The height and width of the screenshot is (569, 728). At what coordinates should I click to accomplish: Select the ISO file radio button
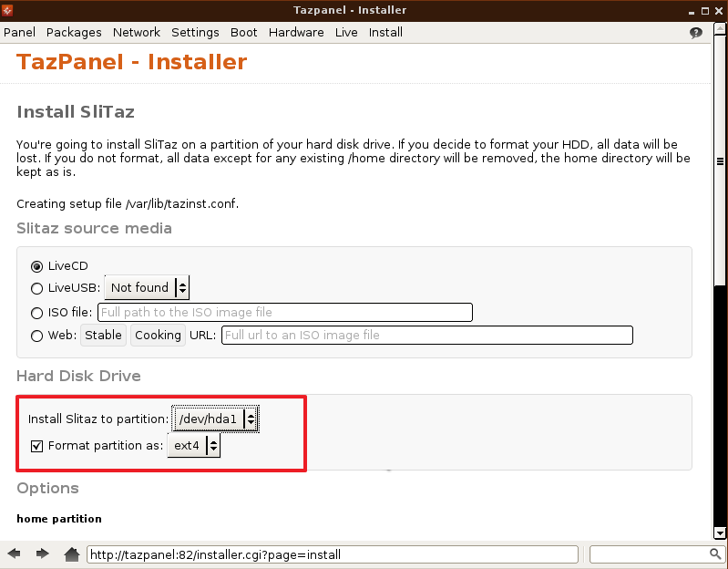coord(36,313)
